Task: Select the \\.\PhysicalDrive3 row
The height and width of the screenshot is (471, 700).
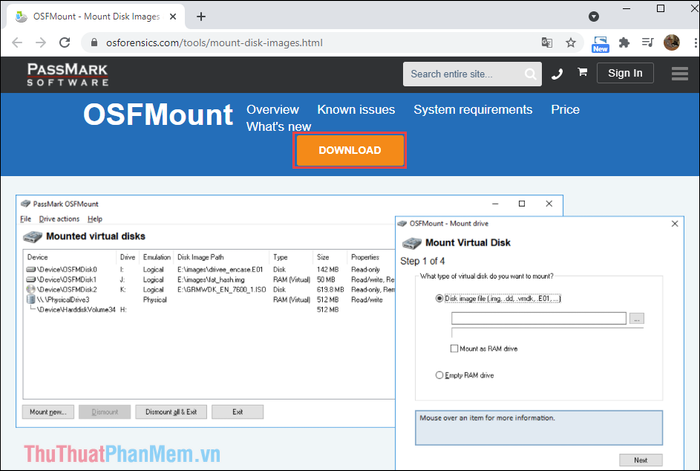Action: point(210,300)
